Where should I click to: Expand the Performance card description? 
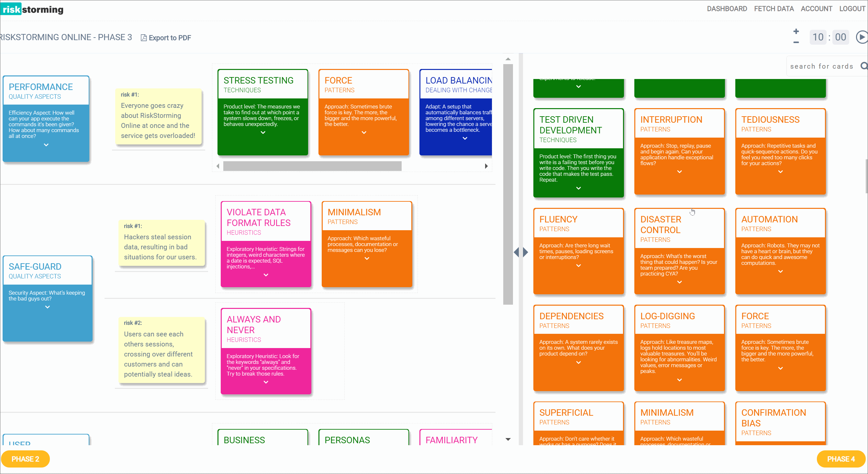click(x=46, y=145)
